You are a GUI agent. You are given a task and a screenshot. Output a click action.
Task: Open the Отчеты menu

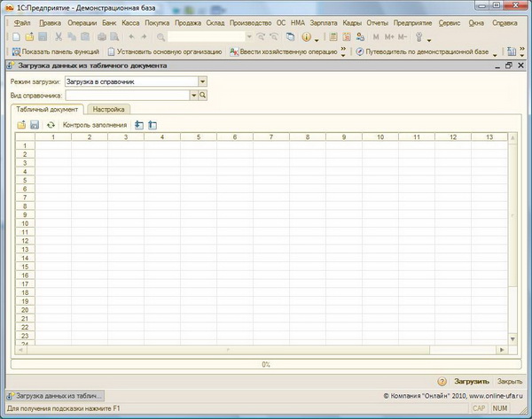(377, 23)
